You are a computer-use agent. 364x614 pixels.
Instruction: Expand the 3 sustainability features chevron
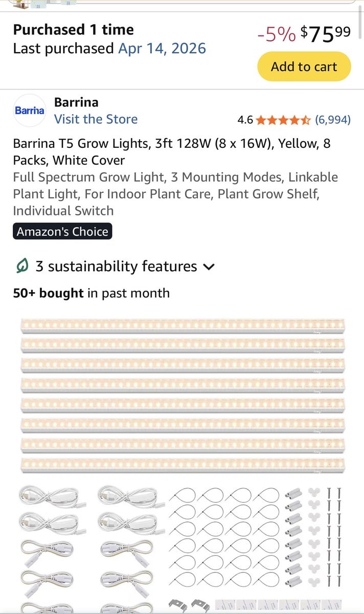click(209, 267)
